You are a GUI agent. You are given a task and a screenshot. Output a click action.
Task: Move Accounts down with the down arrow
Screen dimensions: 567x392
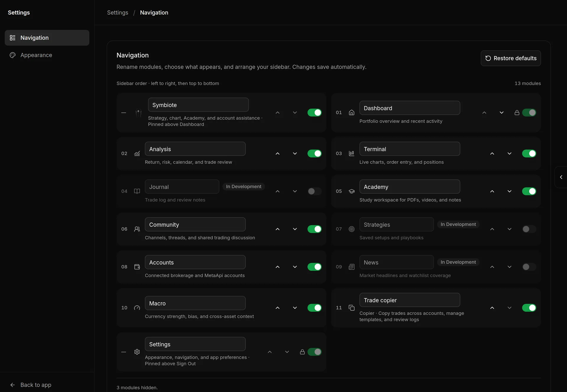click(295, 267)
